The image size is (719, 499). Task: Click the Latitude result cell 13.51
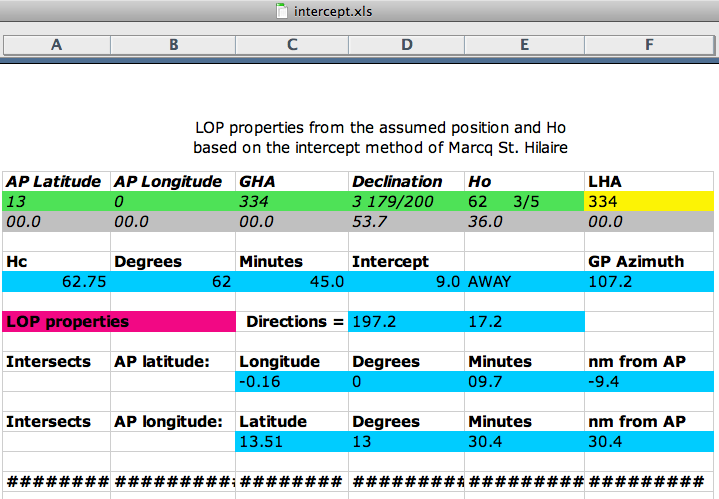click(x=291, y=441)
